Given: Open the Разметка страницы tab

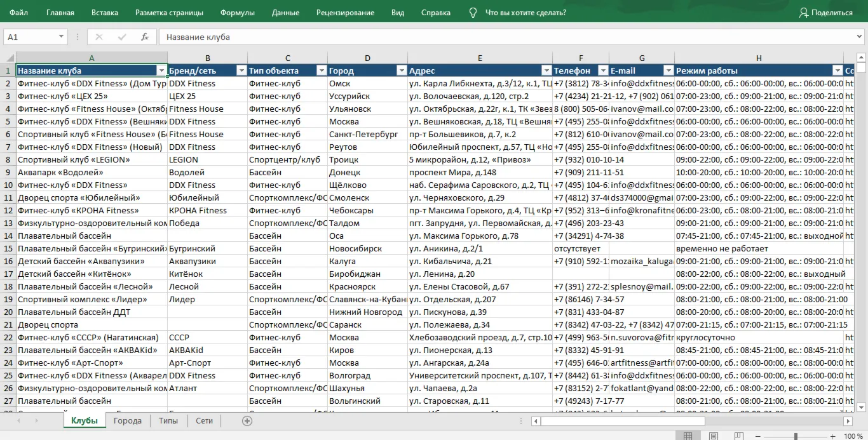Looking at the screenshot, I should coord(170,12).
